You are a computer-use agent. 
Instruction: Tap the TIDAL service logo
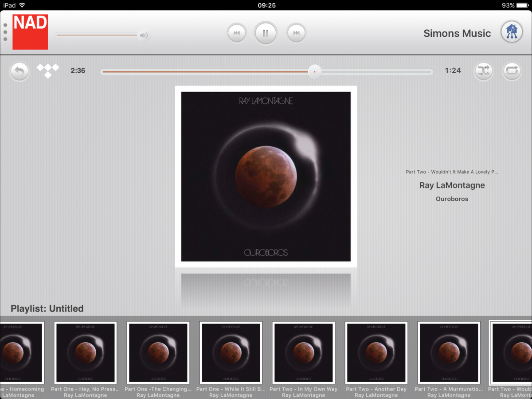click(x=48, y=71)
